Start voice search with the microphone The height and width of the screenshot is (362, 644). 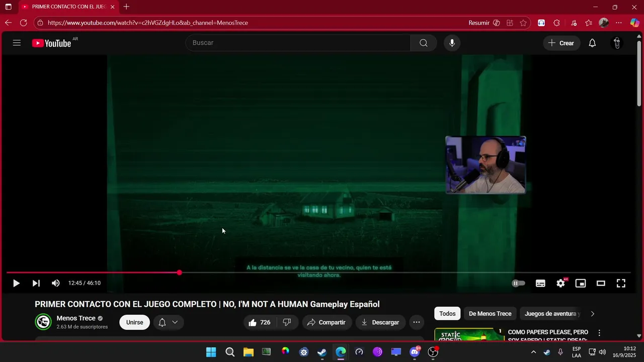pos(452,43)
